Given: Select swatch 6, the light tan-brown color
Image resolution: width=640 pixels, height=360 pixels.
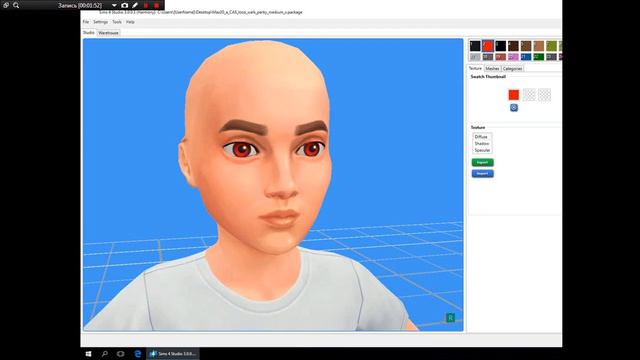Looking at the screenshot, I should [539, 46].
